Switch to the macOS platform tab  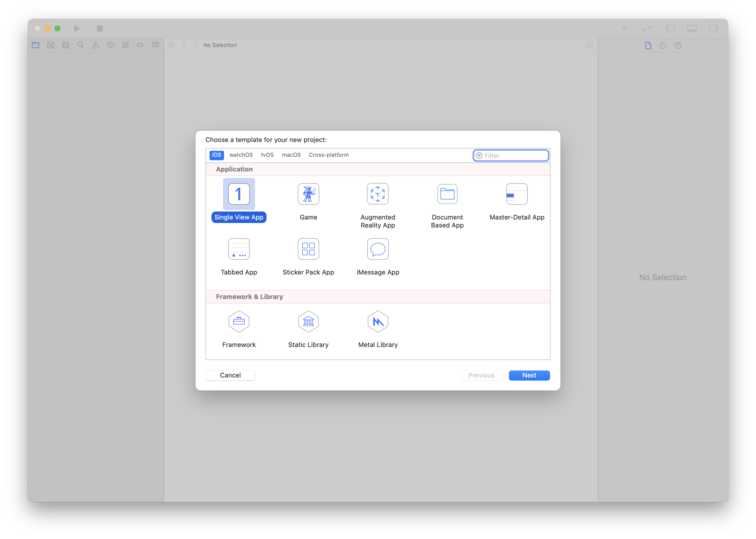click(291, 155)
